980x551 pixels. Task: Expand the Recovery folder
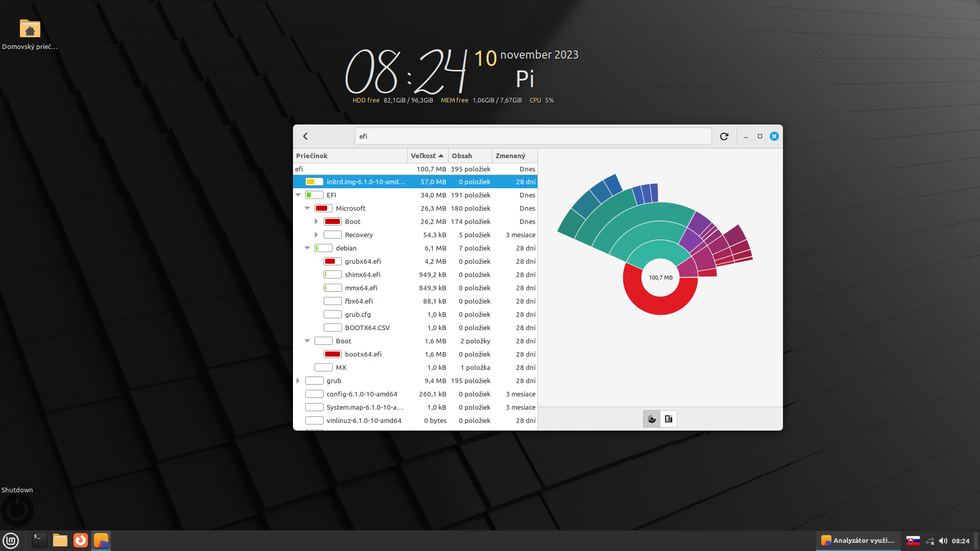316,235
